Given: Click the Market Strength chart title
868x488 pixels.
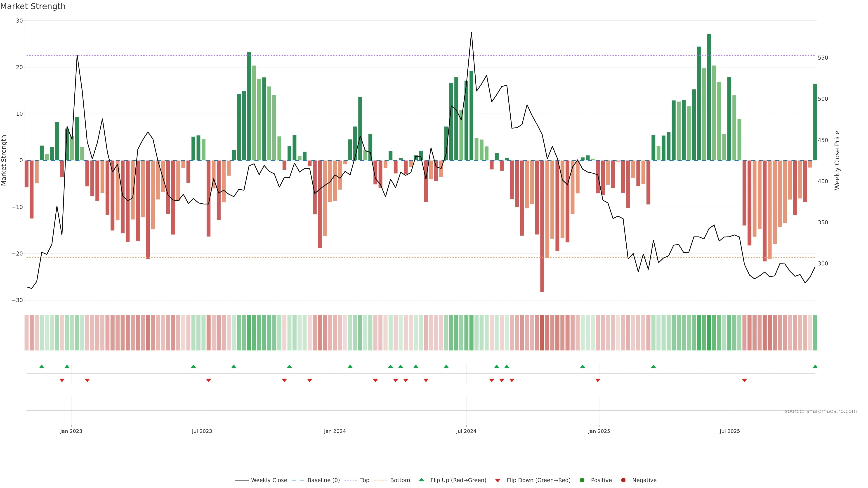Looking at the screenshot, I should [33, 6].
